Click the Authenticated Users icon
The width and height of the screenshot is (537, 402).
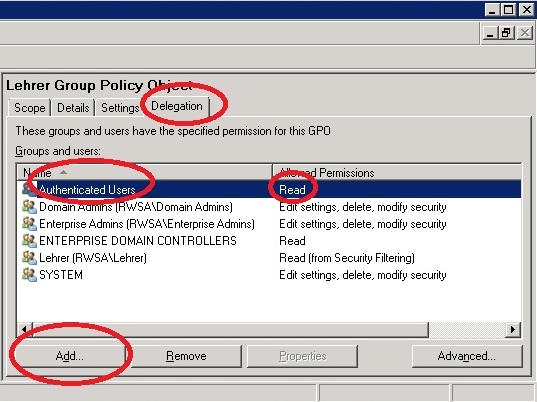tap(29, 190)
